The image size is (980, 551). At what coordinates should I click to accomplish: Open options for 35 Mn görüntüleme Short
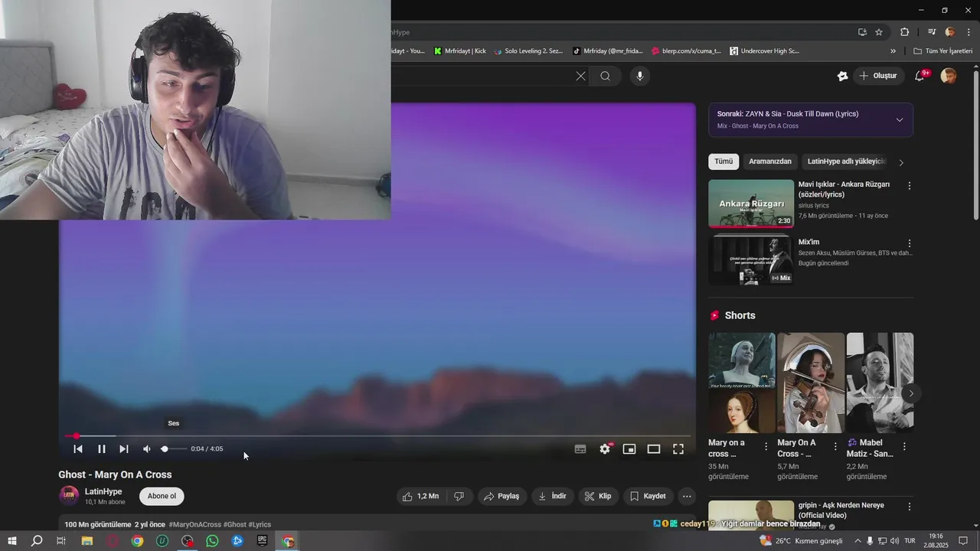click(766, 446)
